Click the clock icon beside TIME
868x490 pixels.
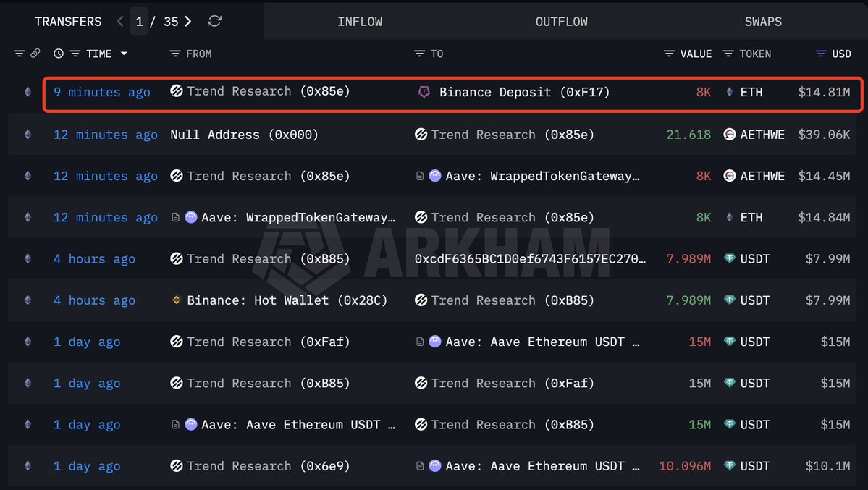[59, 54]
